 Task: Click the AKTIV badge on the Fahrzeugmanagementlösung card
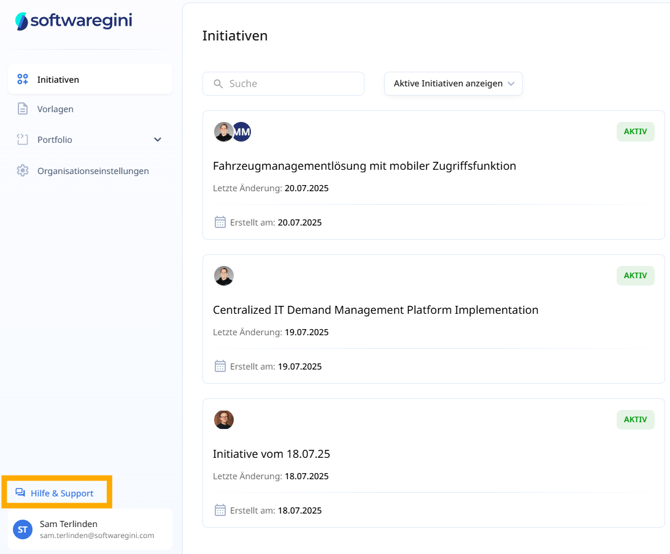tap(635, 132)
